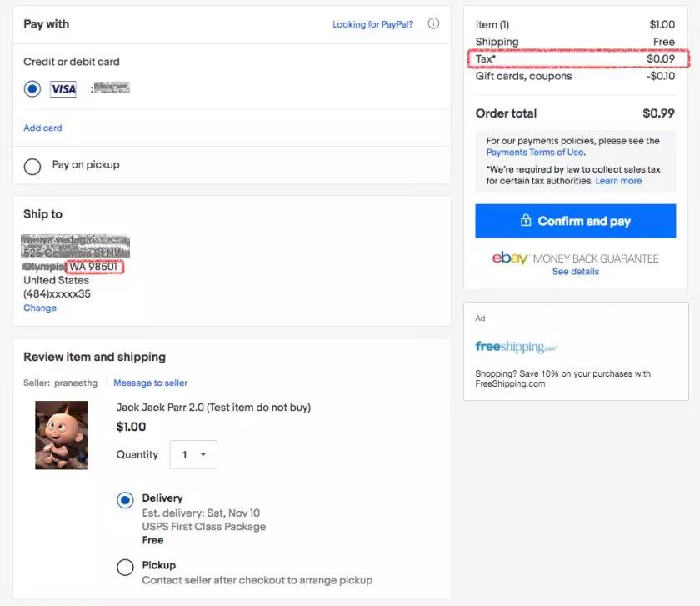The width and height of the screenshot is (700, 606).
Task: Click the Add card link
Action: 42,128
